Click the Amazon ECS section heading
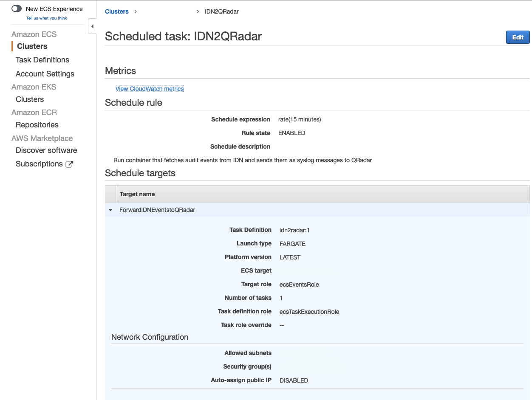Image resolution: width=532 pixels, height=400 pixels. pos(34,34)
